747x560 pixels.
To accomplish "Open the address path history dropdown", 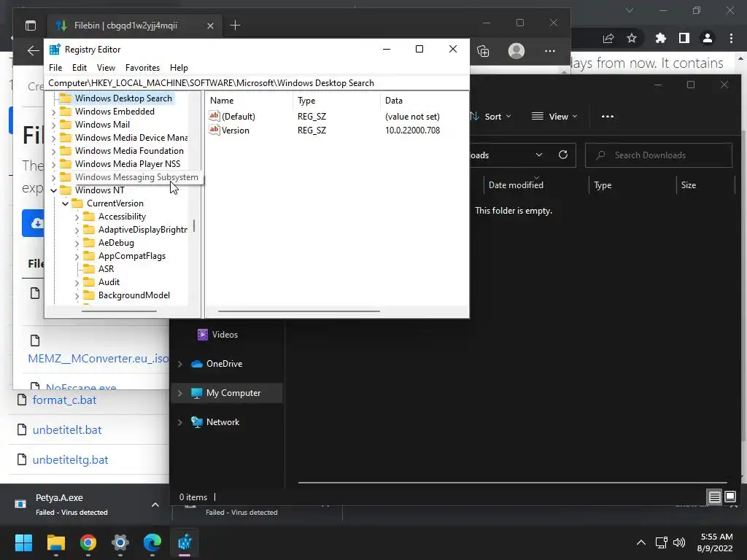I will point(539,155).
